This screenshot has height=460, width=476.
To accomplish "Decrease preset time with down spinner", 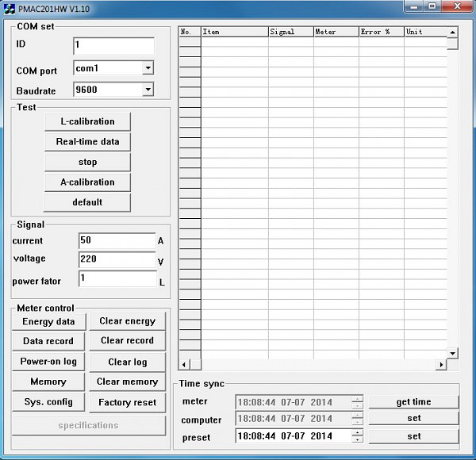I will 357,439.
